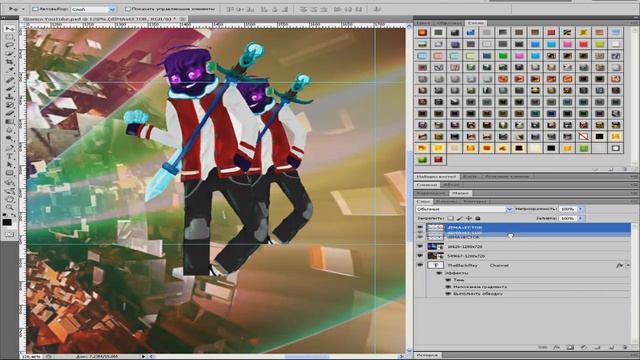The height and width of the screenshot is (360, 640).
Task: Open the layer opacity slider arrow
Action: pyautogui.click(x=580, y=209)
